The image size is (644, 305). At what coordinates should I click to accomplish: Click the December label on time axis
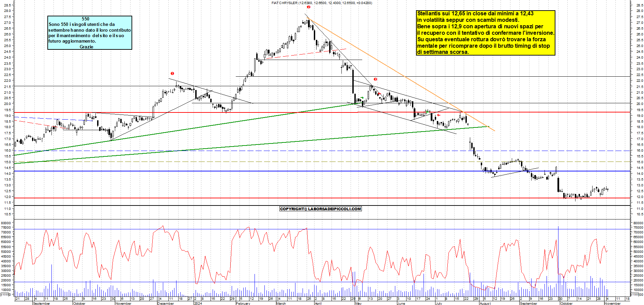coord(166,303)
